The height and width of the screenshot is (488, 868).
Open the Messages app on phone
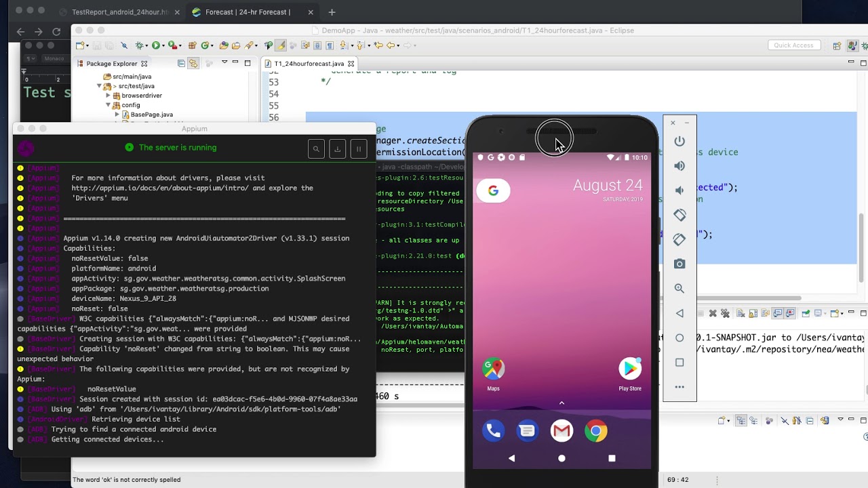click(x=527, y=430)
